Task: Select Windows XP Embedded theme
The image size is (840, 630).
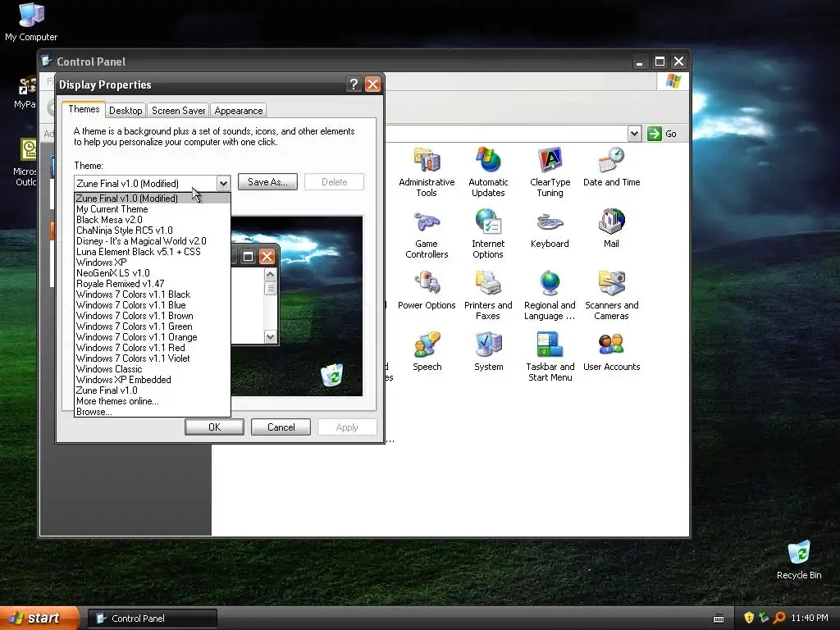Action: point(153,380)
